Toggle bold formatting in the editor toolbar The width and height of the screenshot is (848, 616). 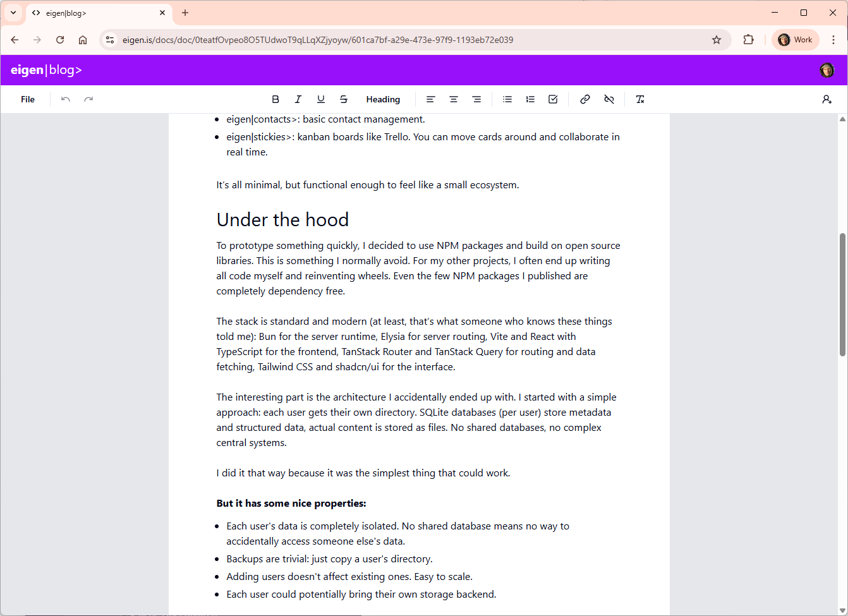pyautogui.click(x=276, y=99)
